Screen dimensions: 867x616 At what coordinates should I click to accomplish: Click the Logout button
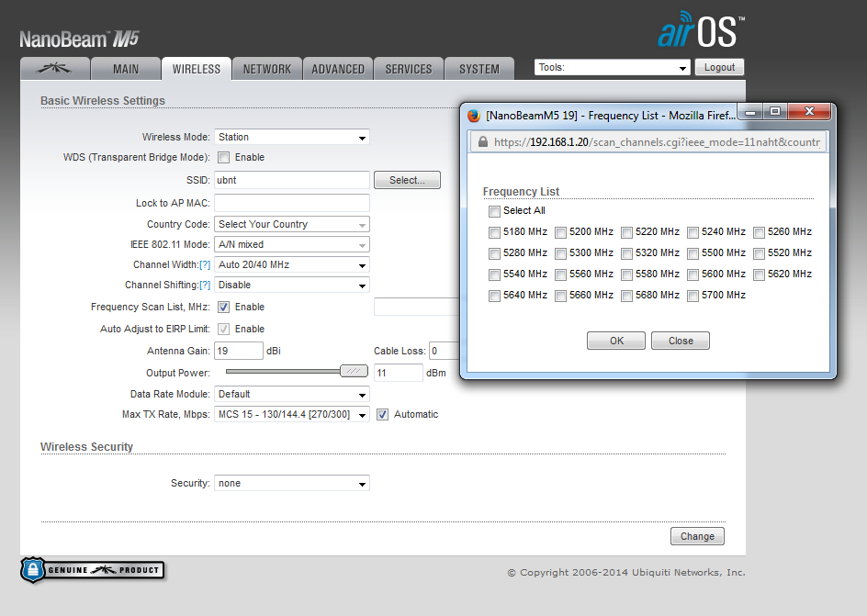coord(719,67)
